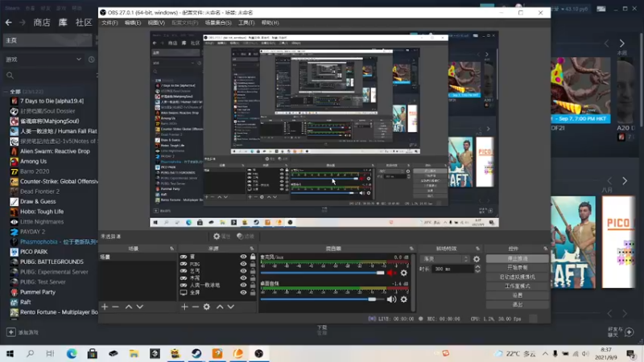Open OBS 设置 settings button
Image resolution: width=644 pixels, height=362 pixels.
click(517, 295)
